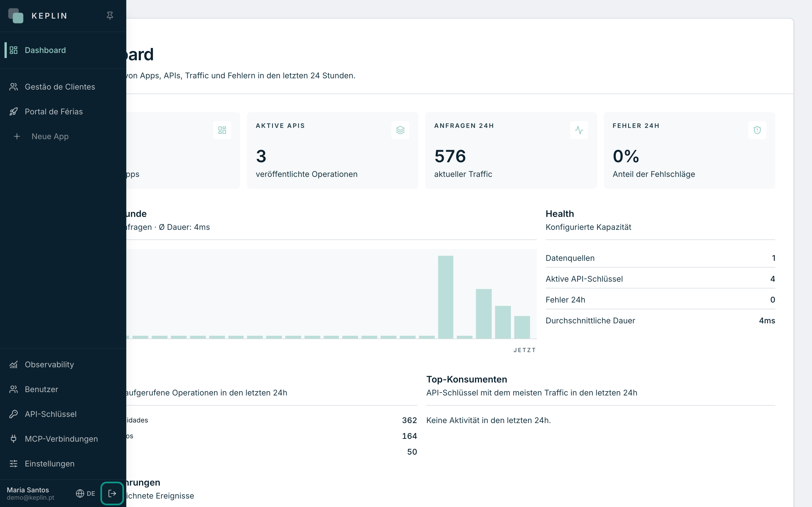Toggle the sidebar pin icon
This screenshot has height=507, width=812.
[x=110, y=16]
